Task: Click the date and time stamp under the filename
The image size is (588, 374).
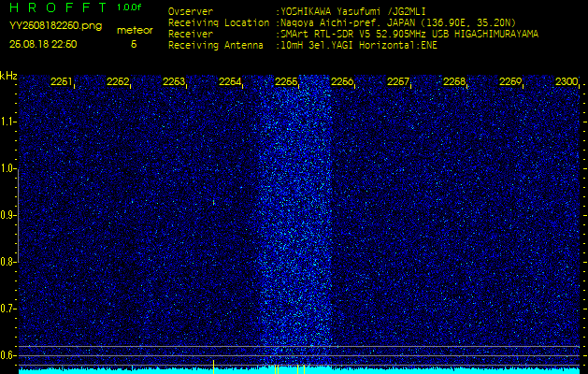Action: (x=43, y=44)
